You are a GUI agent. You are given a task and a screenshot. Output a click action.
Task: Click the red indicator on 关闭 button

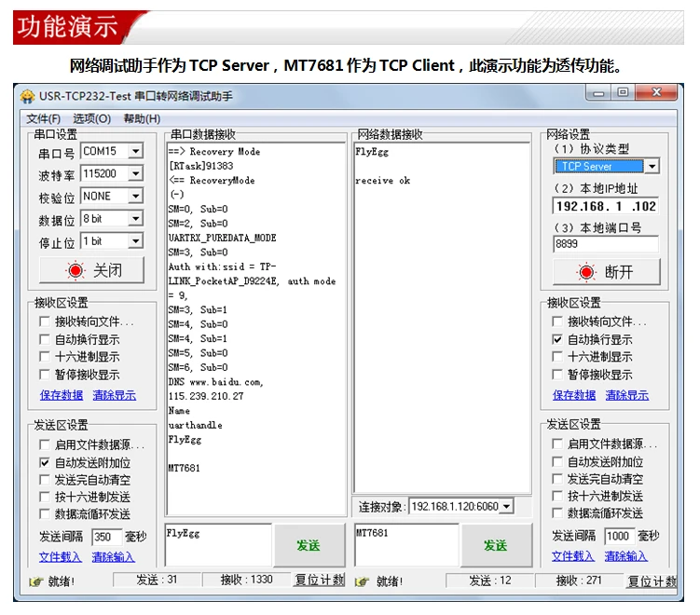pos(75,270)
